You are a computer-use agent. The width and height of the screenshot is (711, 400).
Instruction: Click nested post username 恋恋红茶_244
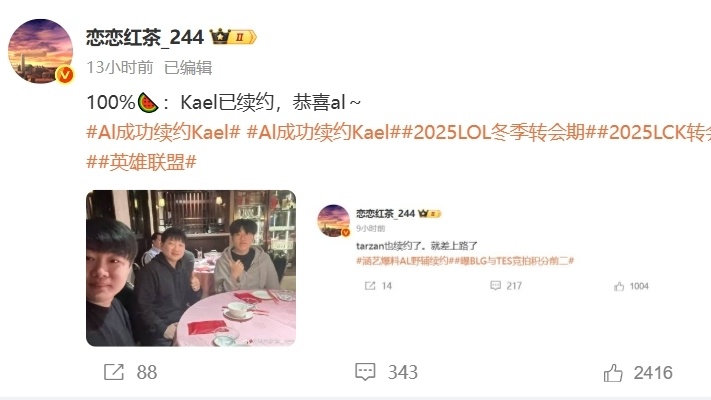(385, 214)
